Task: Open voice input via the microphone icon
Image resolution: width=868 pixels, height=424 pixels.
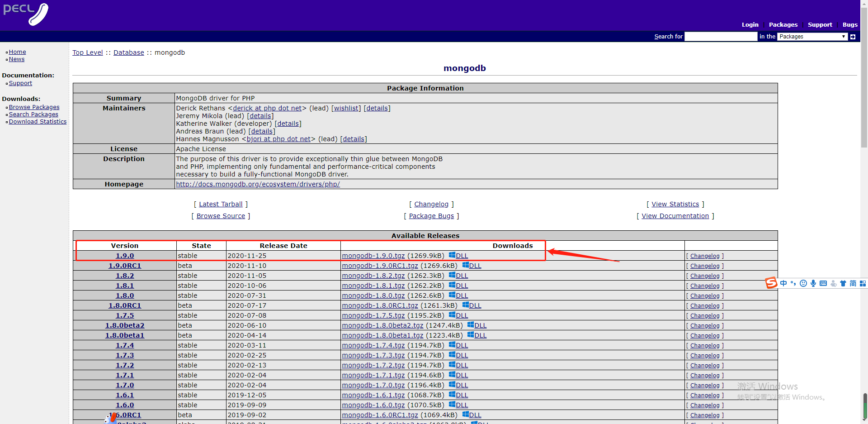Action: pos(813,283)
